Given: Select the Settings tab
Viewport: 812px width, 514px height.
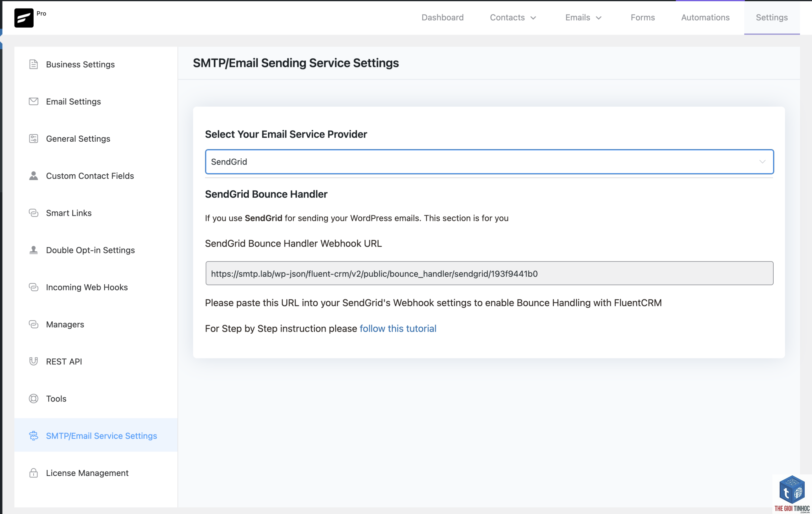Looking at the screenshot, I should pyautogui.click(x=771, y=17).
